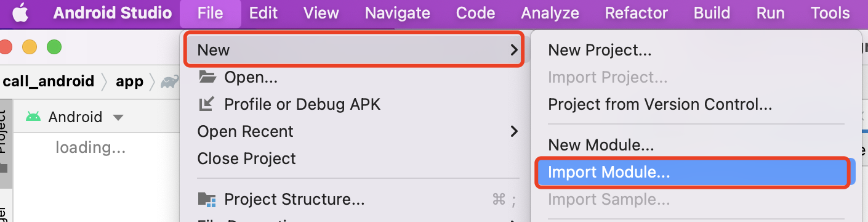This screenshot has width=868, height=222.
Task: Open the Refactor menu
Action: [x=636, y=13]
